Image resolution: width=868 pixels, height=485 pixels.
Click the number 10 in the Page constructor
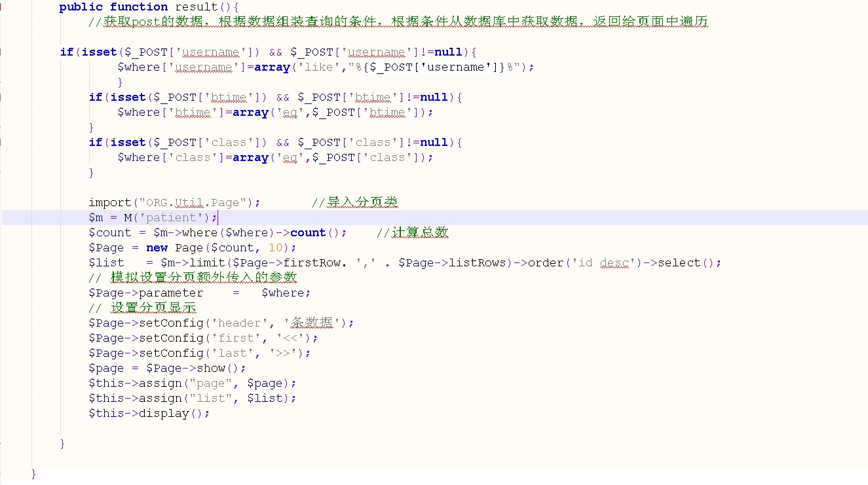(x=276, y=247)
